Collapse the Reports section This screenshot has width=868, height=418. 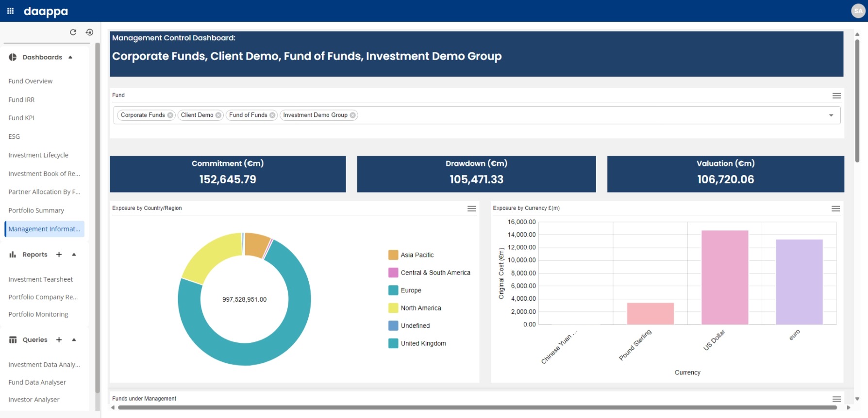point(74,255)
